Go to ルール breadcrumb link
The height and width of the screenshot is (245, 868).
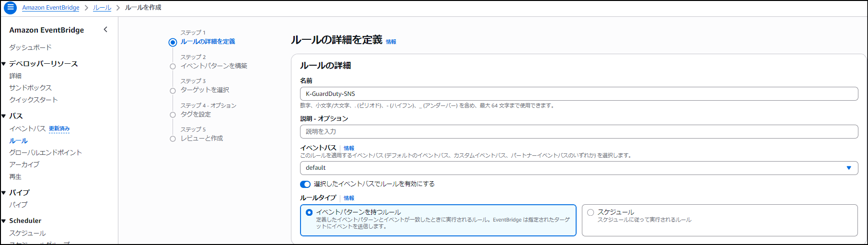click(102, 8)
